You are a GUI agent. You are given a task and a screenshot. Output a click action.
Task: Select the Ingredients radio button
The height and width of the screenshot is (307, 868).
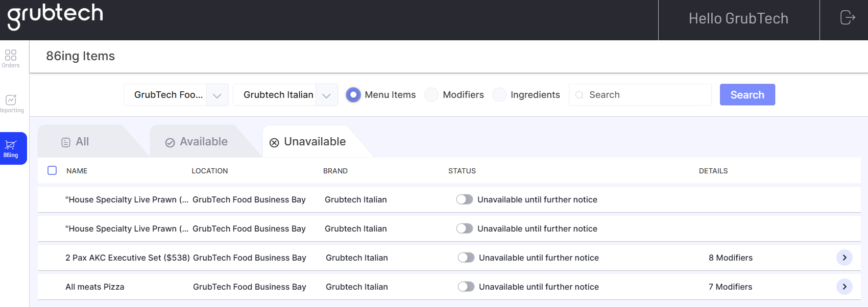[x=499, y=95]
